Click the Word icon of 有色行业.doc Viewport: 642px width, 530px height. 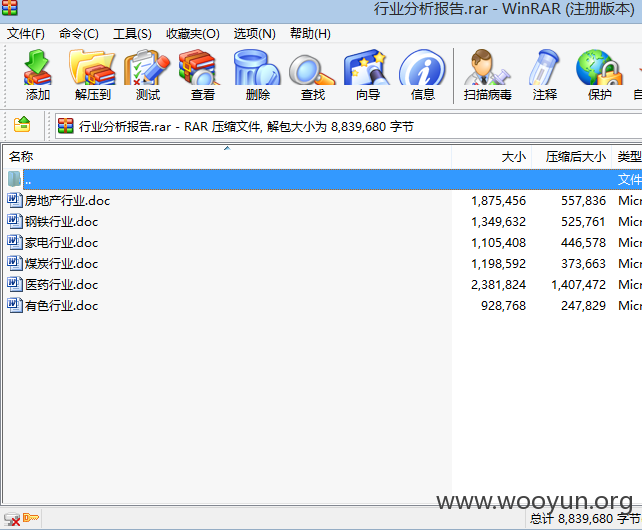[15, 305]
